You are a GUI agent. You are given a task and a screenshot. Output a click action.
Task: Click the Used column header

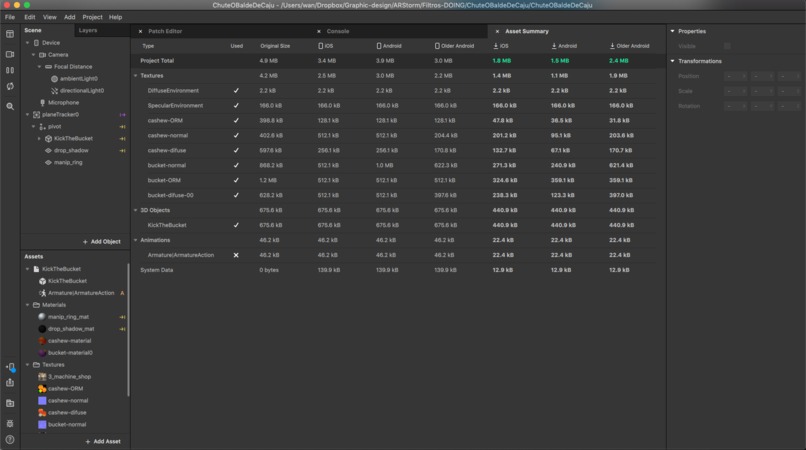pos(236,46)
